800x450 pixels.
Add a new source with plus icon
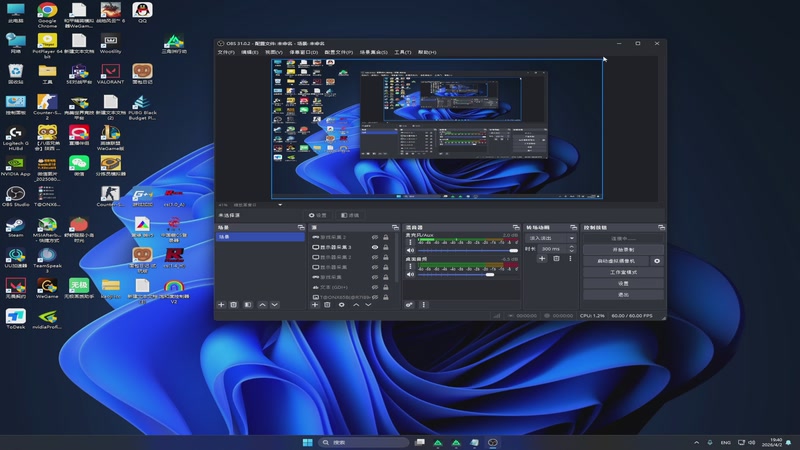click(314, 304)
